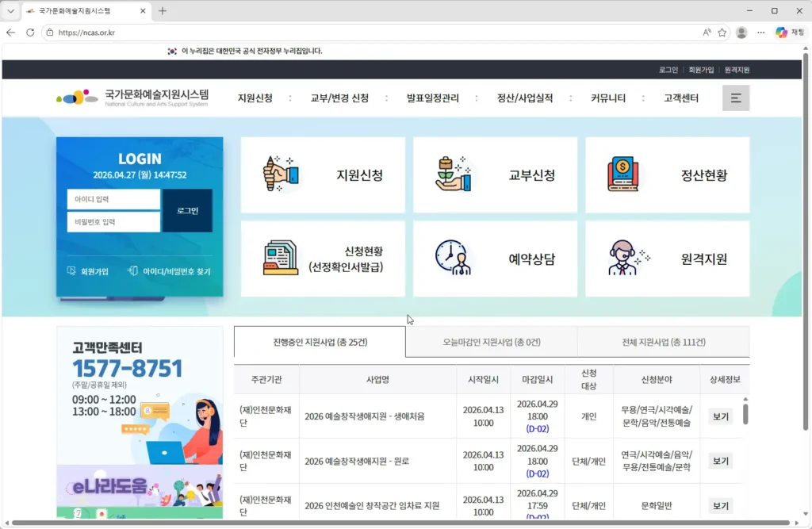The width and height of the screenshot is (812, 529).
Task: Click the 신청분야 column header
Action: (x=656, y=380)
